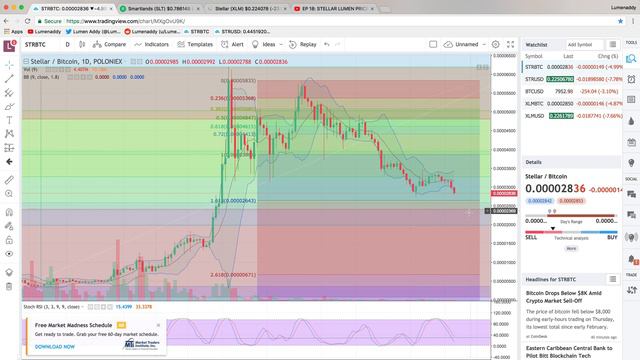Select the back arrow icon tool
Screen dimensions: 640x360
point(9,162)
